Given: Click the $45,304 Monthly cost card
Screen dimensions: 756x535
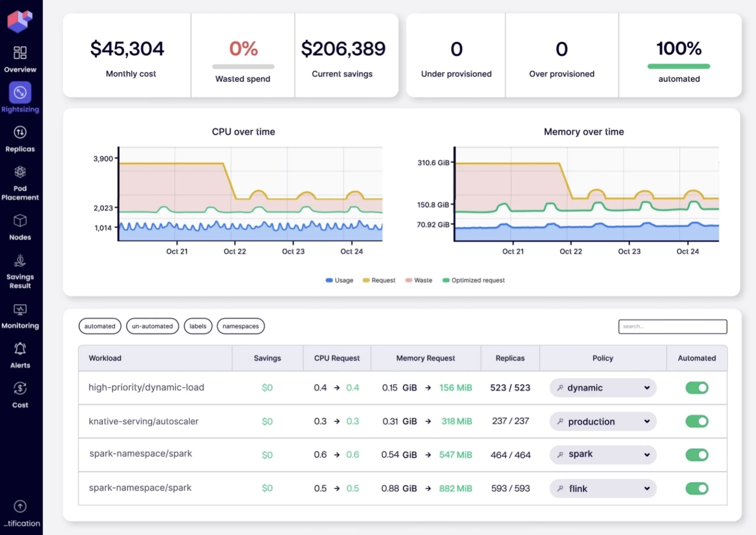Looking at the screenshot, I should (127, 56).
